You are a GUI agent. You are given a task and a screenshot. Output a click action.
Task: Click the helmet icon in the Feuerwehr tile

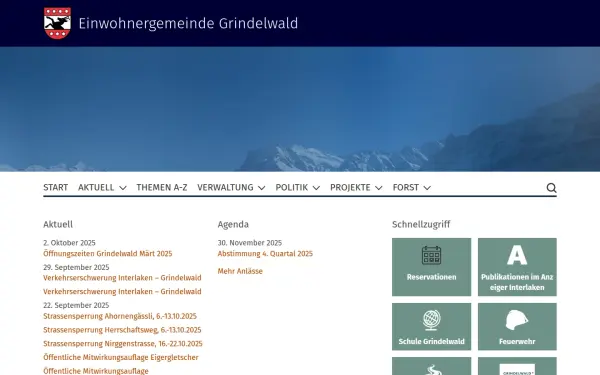tap(517, 320)
